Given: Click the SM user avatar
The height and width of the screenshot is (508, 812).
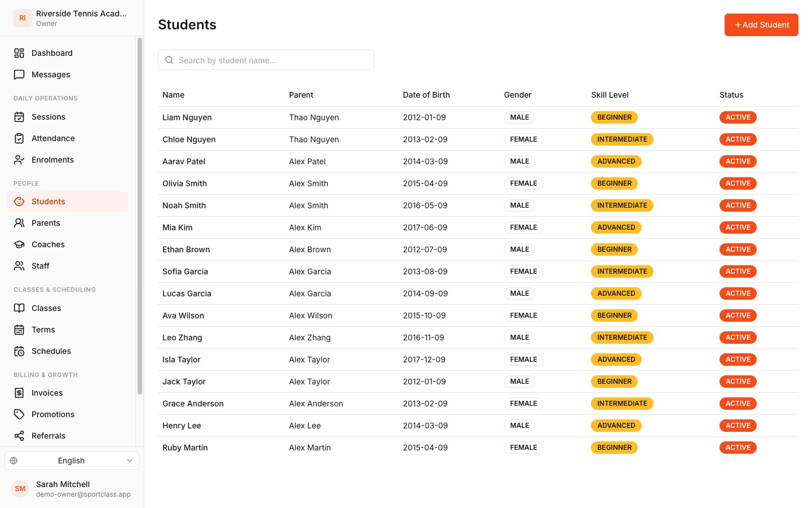Looking at the screenshot, I should click(x=20, y=489).
